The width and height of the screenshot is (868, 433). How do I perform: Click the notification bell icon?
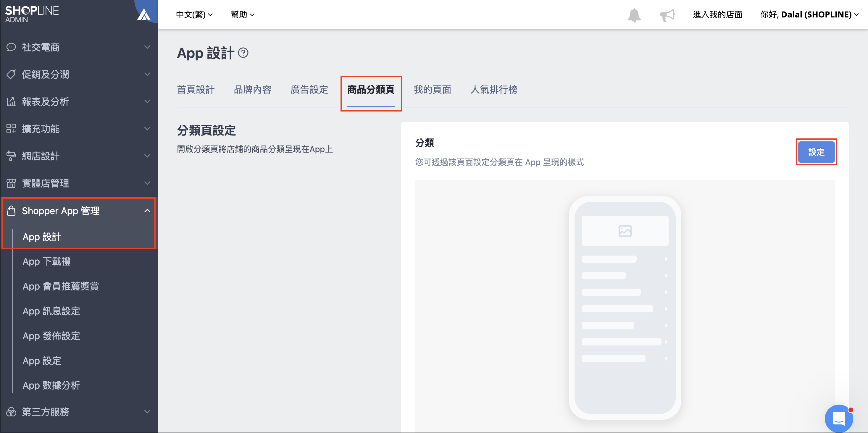[634, 15]
